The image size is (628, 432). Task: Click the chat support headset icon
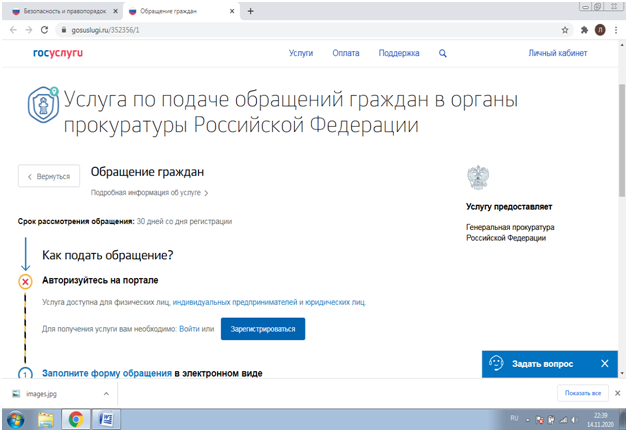(496, 364)
